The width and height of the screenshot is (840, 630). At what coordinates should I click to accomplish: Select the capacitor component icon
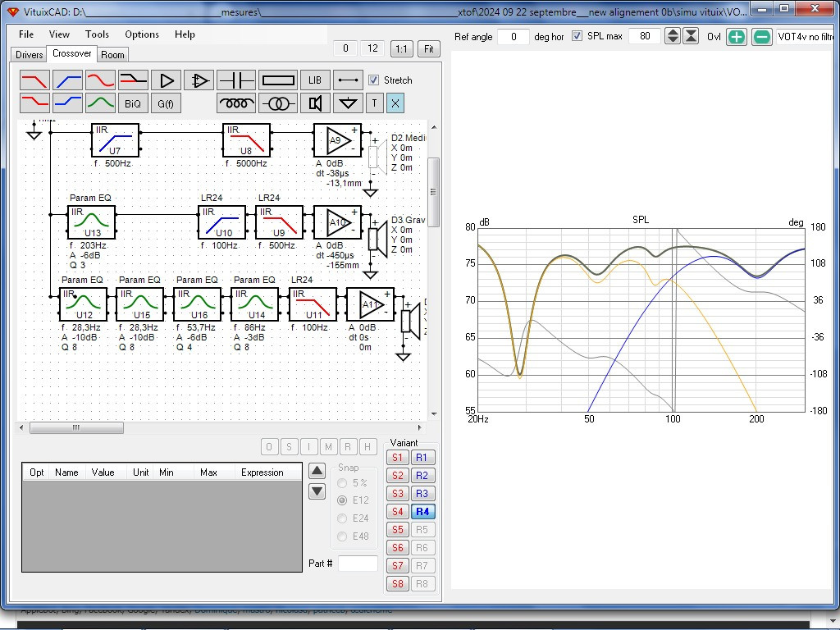coord(236,80)
